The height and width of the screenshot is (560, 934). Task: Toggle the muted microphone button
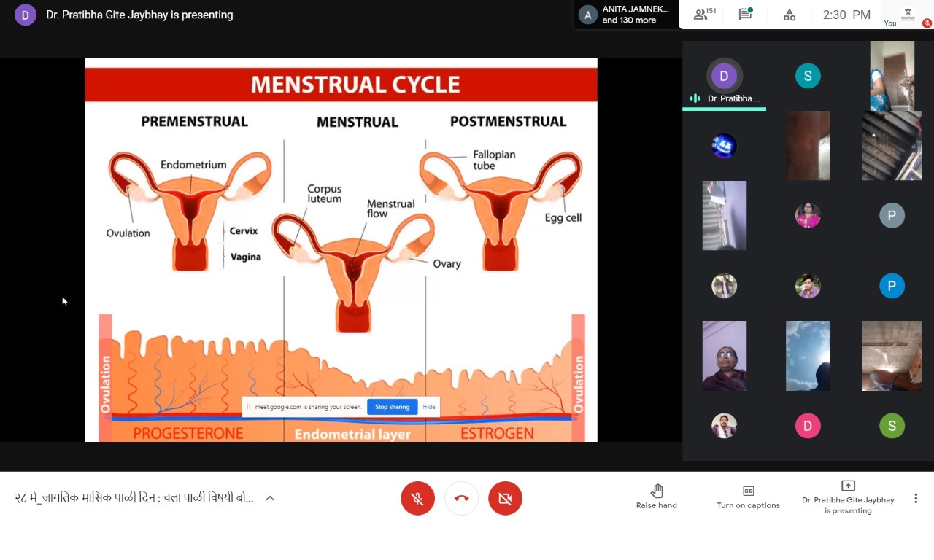[x=417, y=499]
